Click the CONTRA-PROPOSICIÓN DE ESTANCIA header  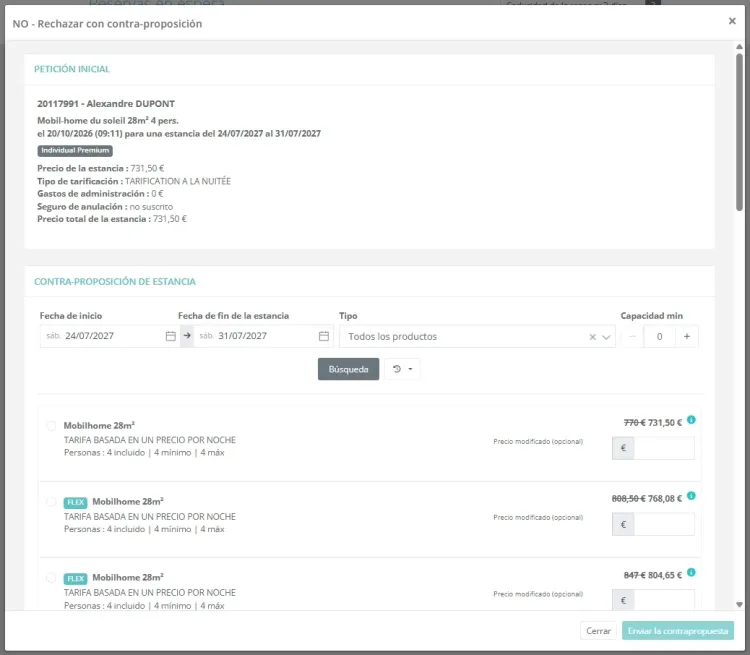[x=115, y=281]
